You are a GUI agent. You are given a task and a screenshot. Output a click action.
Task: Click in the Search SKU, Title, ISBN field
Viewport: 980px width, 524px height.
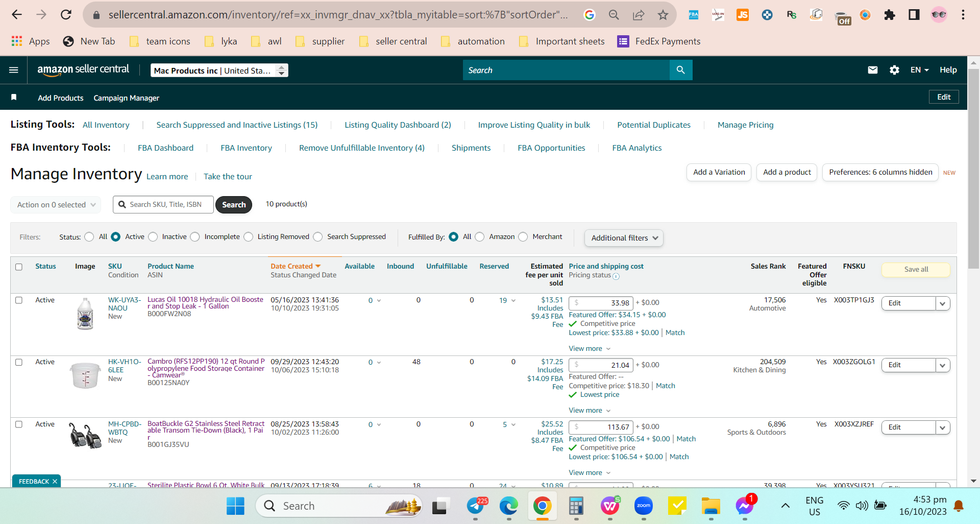(163, 205)
